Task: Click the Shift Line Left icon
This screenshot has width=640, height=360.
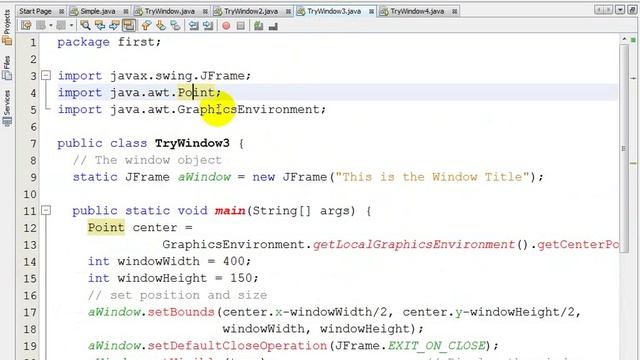Action: [193, 26]
